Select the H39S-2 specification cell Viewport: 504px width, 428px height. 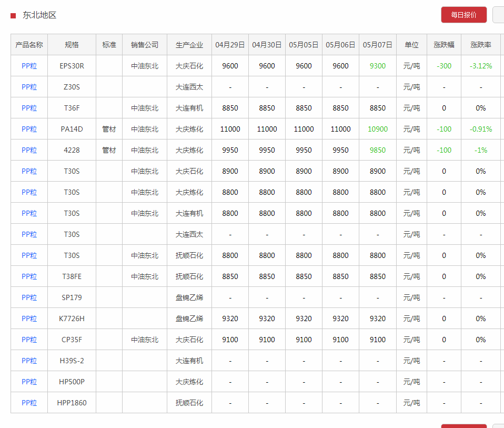72,361
